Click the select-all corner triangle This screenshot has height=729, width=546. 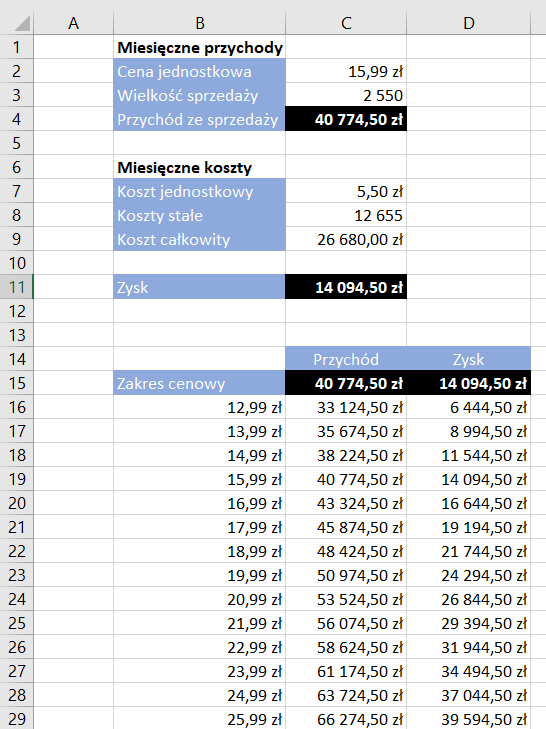click(20, 23)
